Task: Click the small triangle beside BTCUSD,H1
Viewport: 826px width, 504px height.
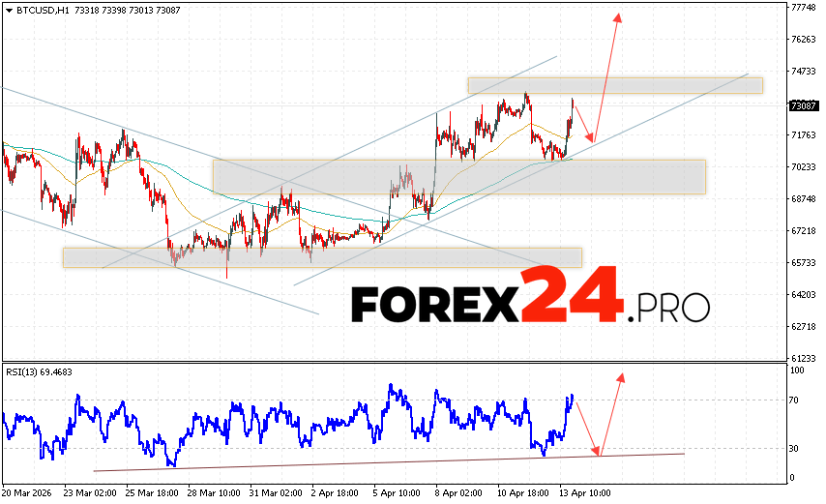Action: (x=8, y=8)
